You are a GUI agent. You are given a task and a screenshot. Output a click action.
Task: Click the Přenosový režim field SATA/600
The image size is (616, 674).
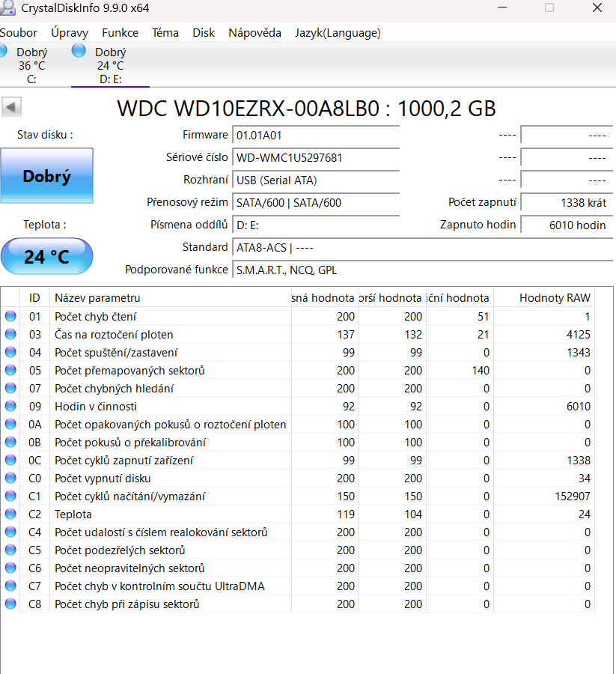pyautogui.click(x=316, y=202)
